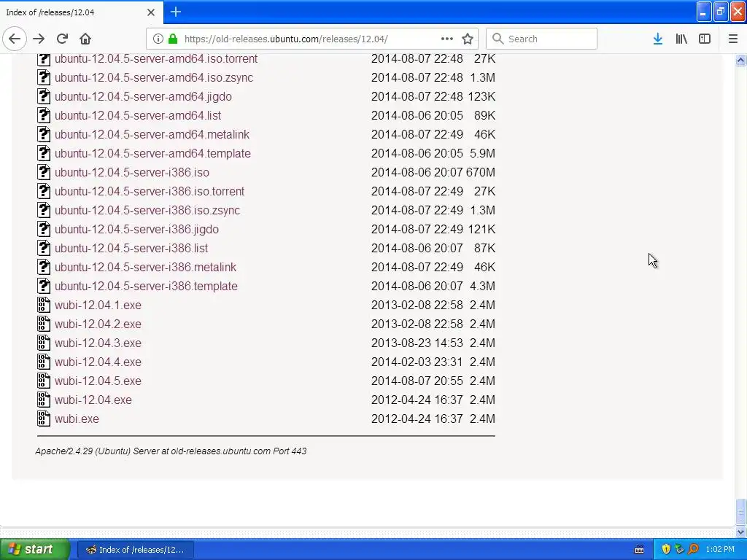
Task: Open on-screen keyboard tray icon
Action: pyautogui.click(x=639, y=550)
